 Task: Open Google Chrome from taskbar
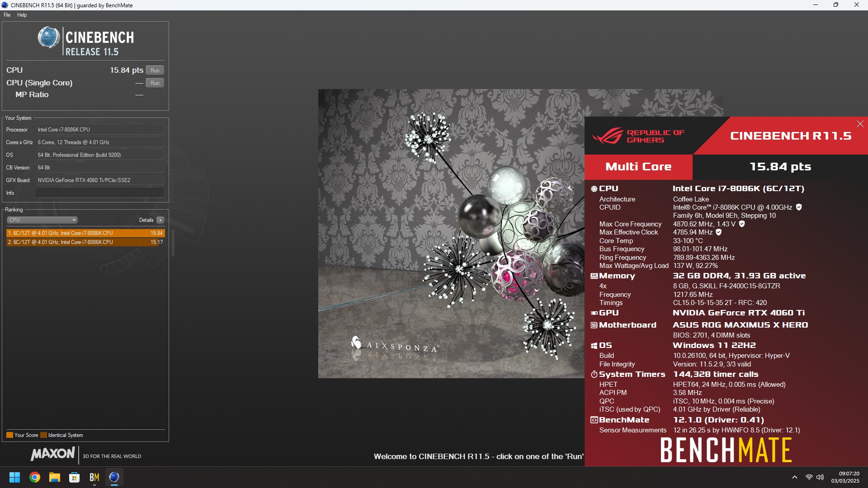pyautogui.click(x=35, y=477)
